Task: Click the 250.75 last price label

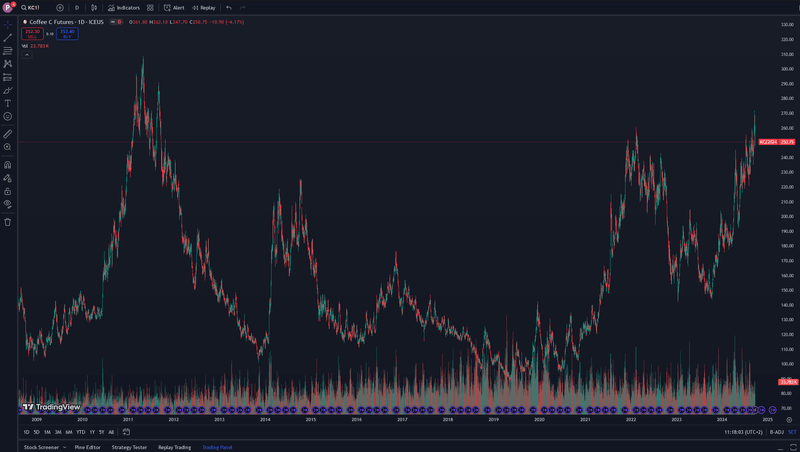Action: [787, 142]
